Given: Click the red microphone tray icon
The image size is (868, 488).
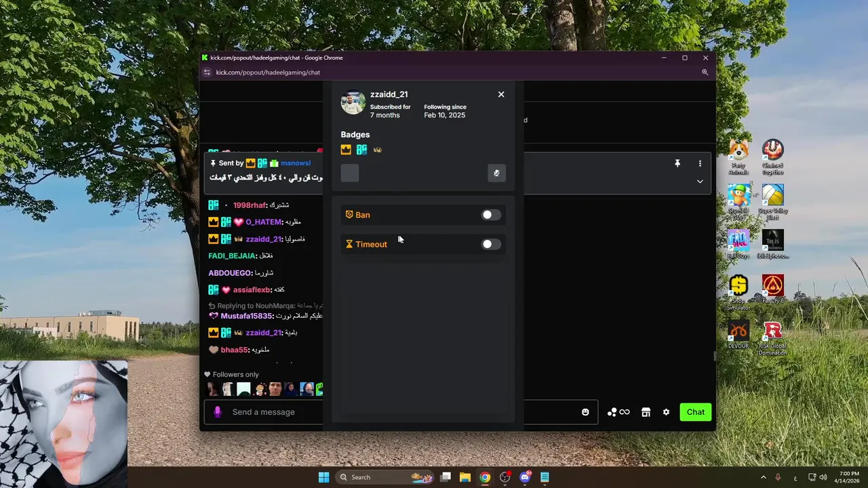Looking at the screenshot, I should (778, 477).
